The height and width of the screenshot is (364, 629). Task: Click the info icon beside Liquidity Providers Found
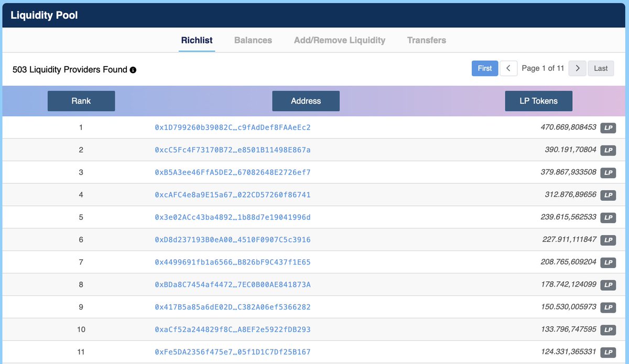[133, 70]
